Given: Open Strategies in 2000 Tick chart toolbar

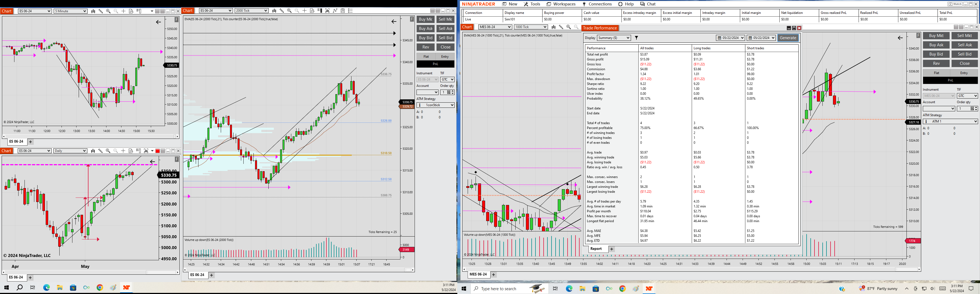Looking at the screenshot, I should click(335, 11).
